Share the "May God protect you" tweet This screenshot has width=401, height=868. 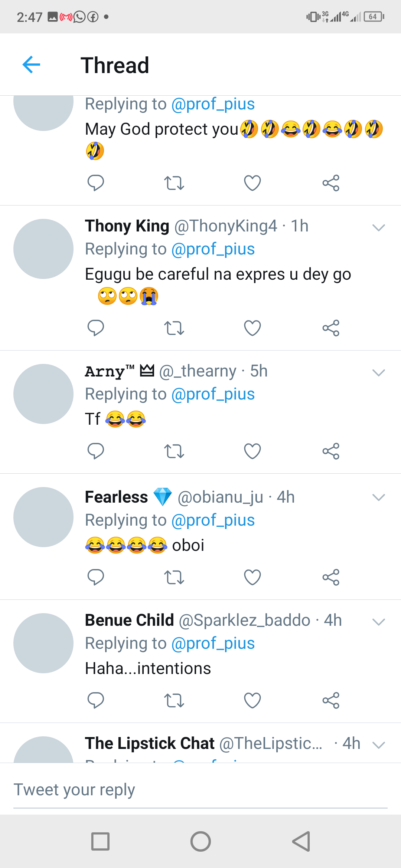(330, 183)
